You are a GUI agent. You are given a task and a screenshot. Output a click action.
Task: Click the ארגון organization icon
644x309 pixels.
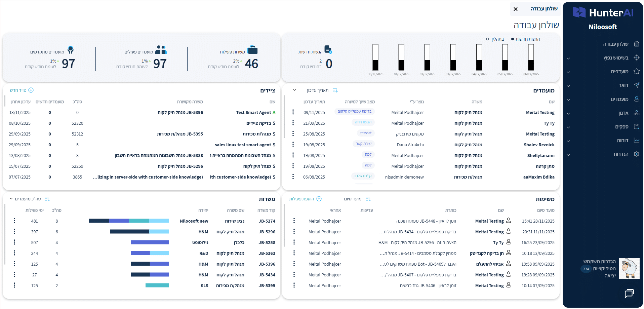point(636,113)
